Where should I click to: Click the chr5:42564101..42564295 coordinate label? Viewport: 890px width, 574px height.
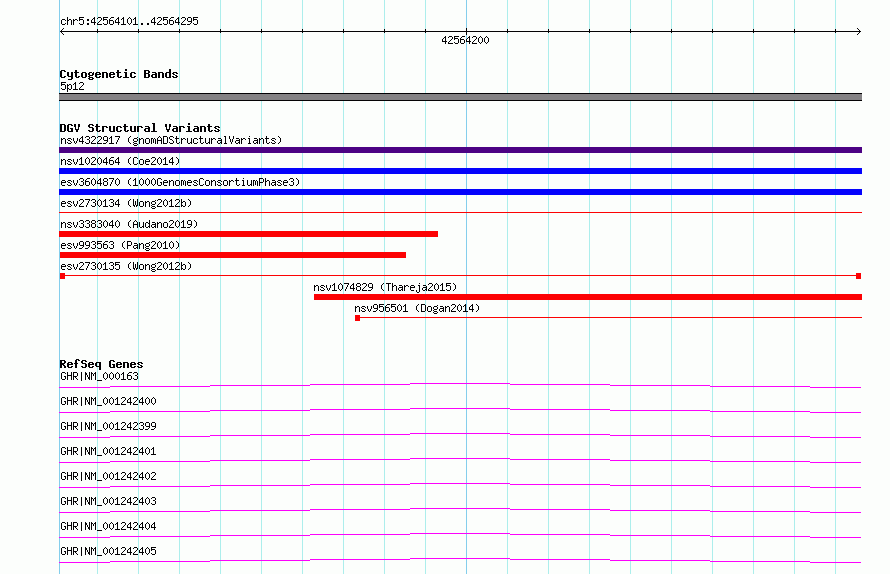pyautogui.click(x=129, y=21)
